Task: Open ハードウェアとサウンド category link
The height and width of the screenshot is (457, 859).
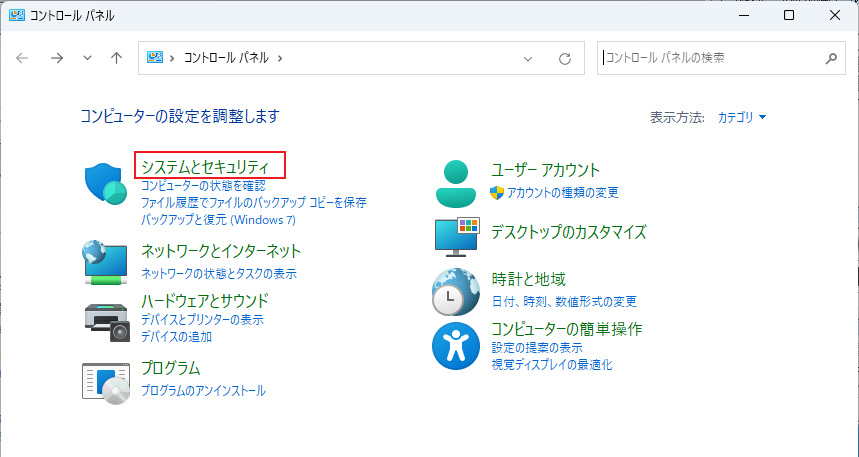Action: (x=205, y=301)
